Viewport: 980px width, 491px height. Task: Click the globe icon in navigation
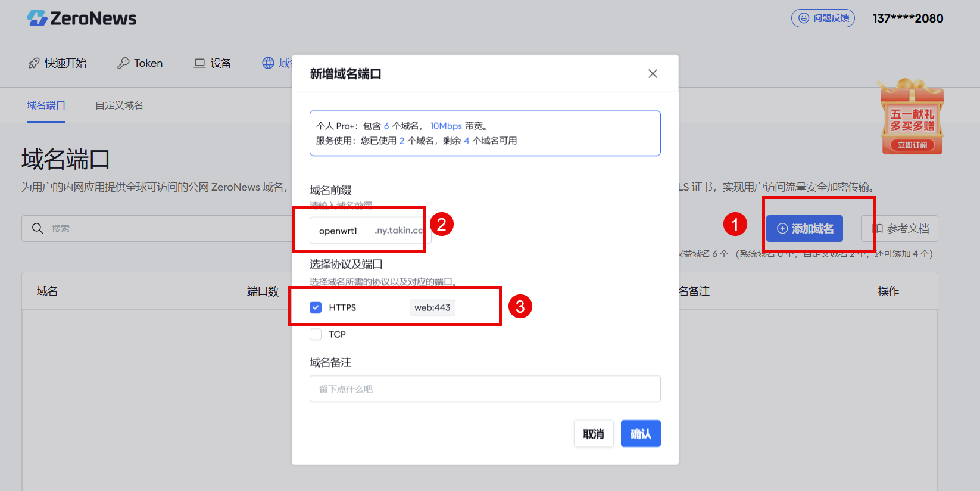click(x=269, y=63)
